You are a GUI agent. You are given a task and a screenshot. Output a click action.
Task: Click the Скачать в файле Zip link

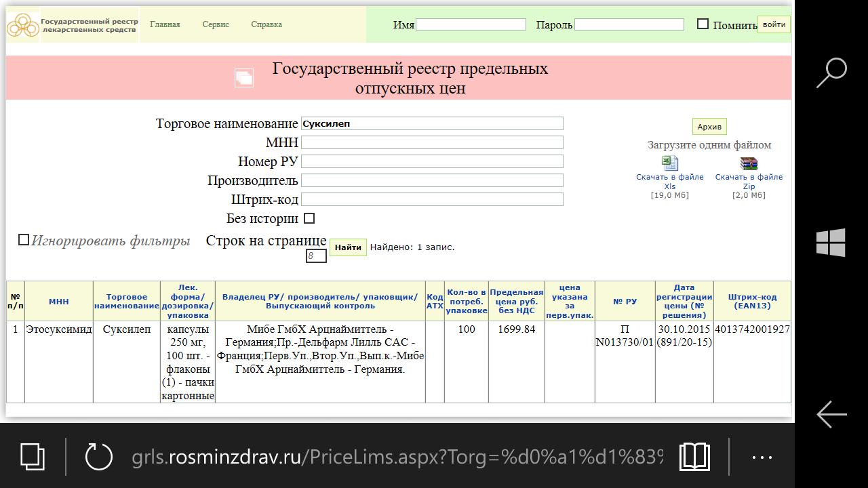(749, 182)
